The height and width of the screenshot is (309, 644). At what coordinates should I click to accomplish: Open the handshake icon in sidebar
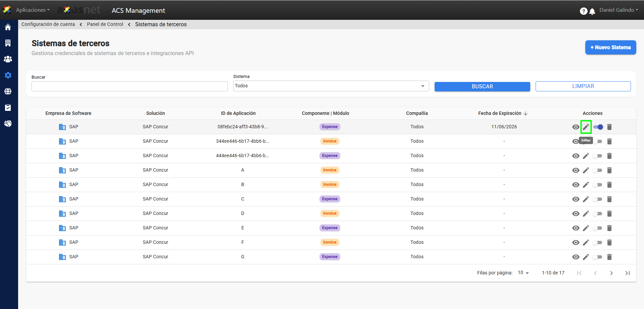tap(8, 124)
